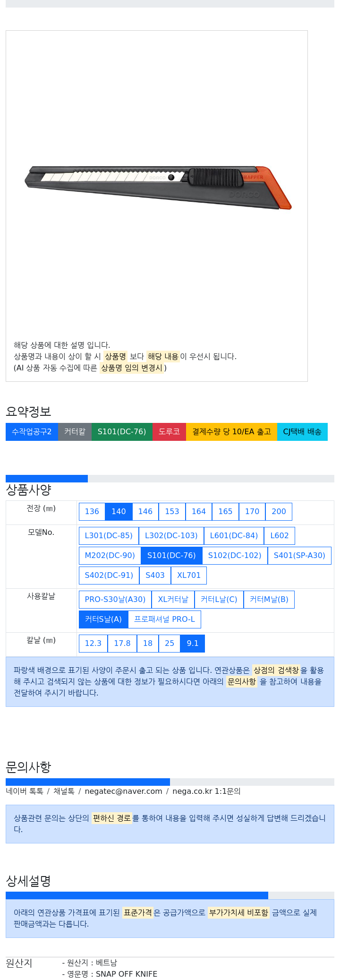Select model S401(SP-A30)
Viewport: 340px width, 980px height.
coord(299,556)
